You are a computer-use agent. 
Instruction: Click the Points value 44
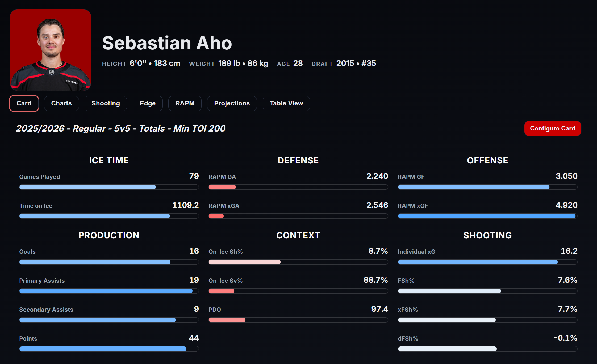tap(194, 338)
